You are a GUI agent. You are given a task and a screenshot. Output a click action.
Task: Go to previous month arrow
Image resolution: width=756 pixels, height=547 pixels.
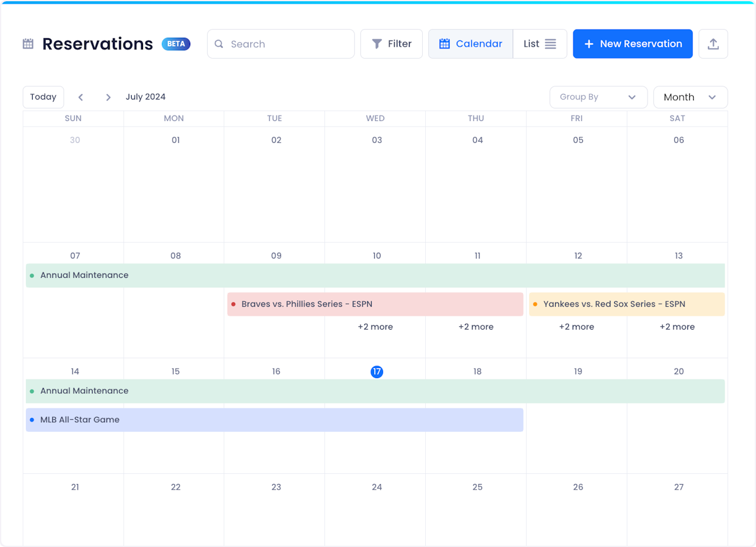click(x=81, y=97)
